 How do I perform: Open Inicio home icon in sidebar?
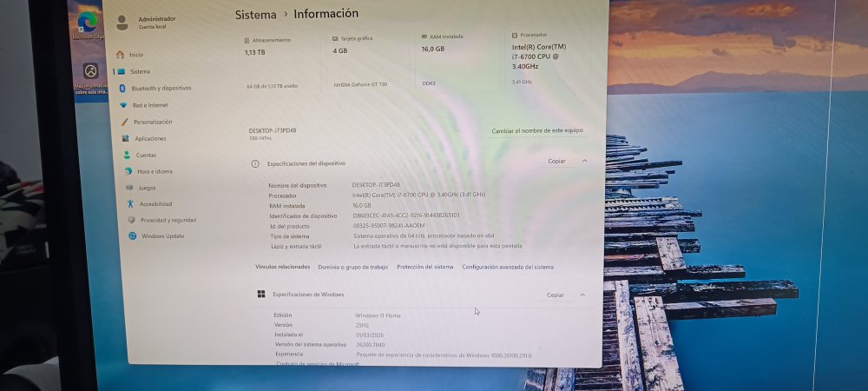(120, 54)
